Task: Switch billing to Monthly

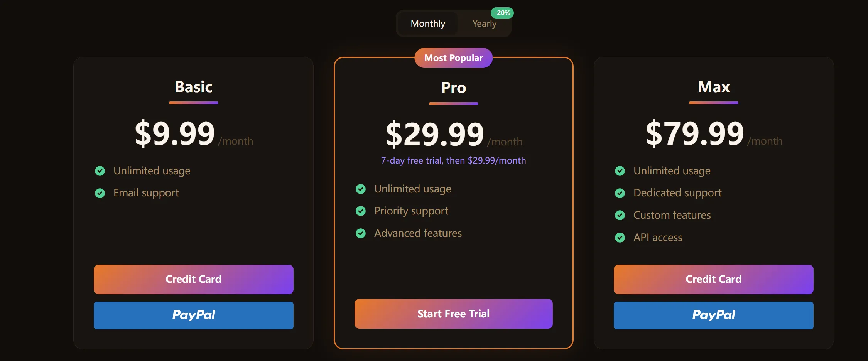Action: pos(428,24)
